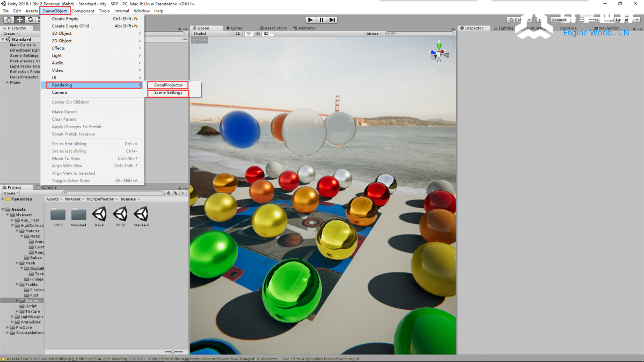Click the Step frame button
The image size is (644, 362).
(332, 20)
